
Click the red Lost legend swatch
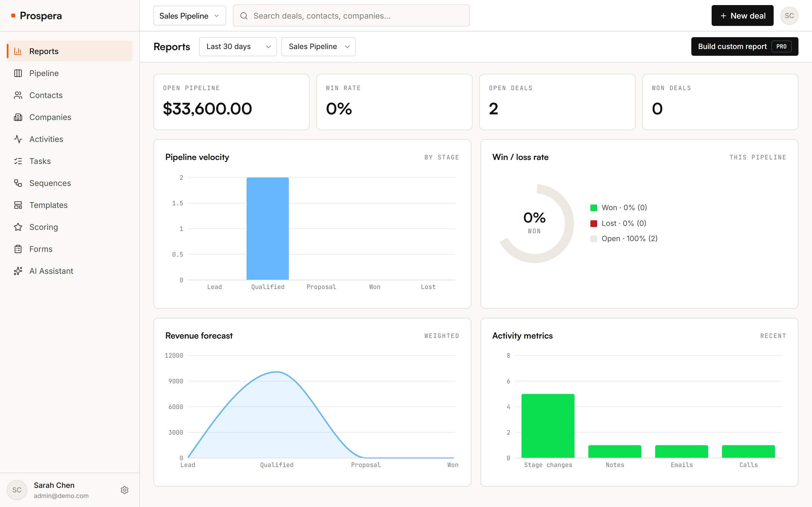[593, 223]
